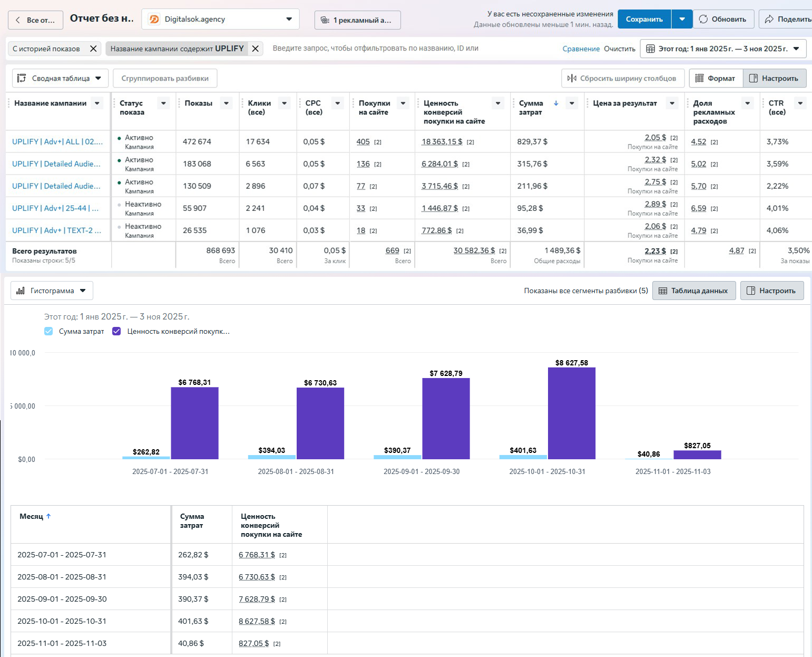
Task: Click the Сгруппировать разбивки button
Action: tap(165, 78)
